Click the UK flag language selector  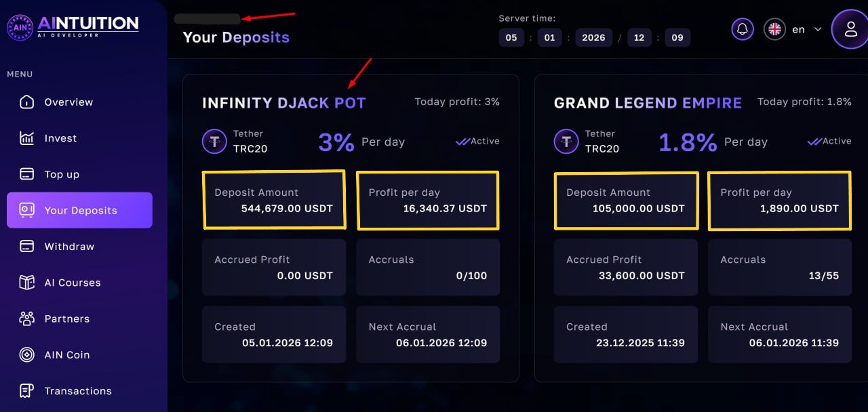tap(774, 29)
